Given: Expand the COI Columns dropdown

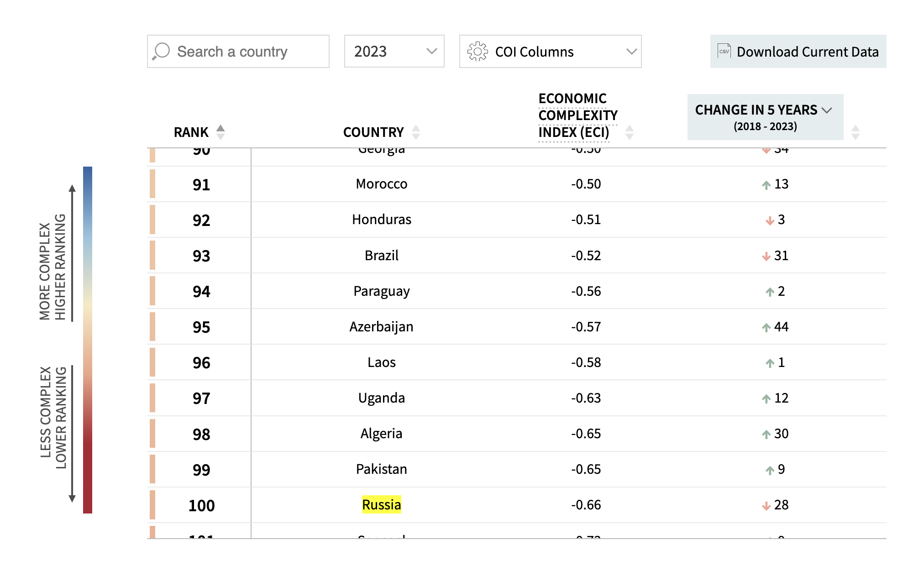Looking at the screenshot, I should point(551,51).
